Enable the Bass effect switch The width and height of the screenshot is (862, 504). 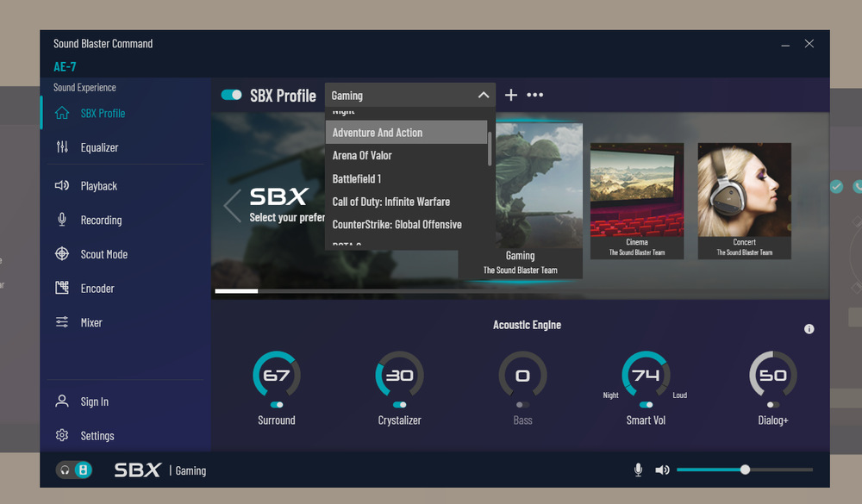(523, 405)
